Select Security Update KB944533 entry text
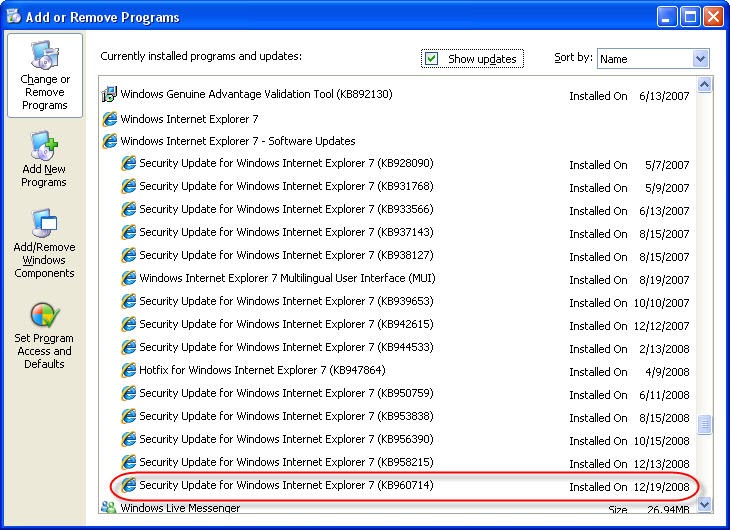Image resolution: width=730 pixels, height=530 pixels. (x=286, y=347)
